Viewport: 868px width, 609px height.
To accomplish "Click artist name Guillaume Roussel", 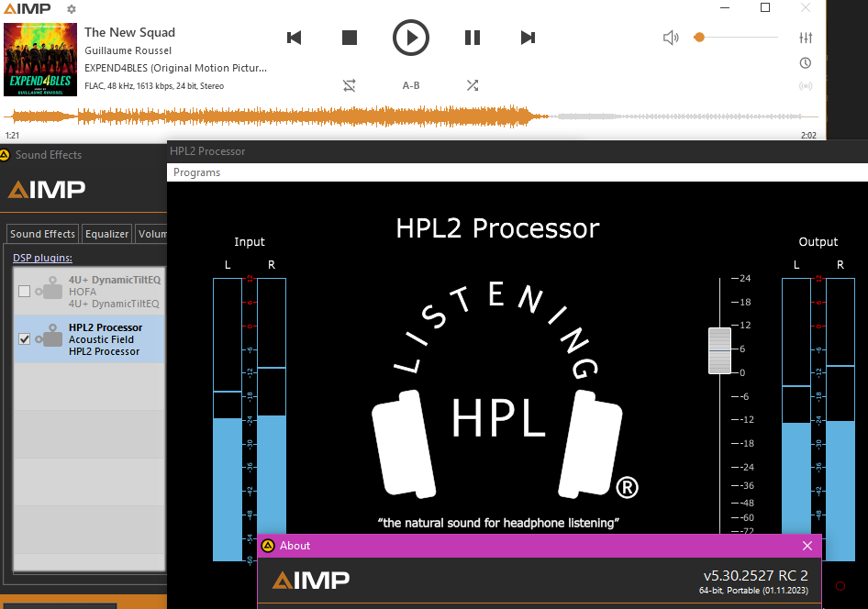I will click(128, 50).
